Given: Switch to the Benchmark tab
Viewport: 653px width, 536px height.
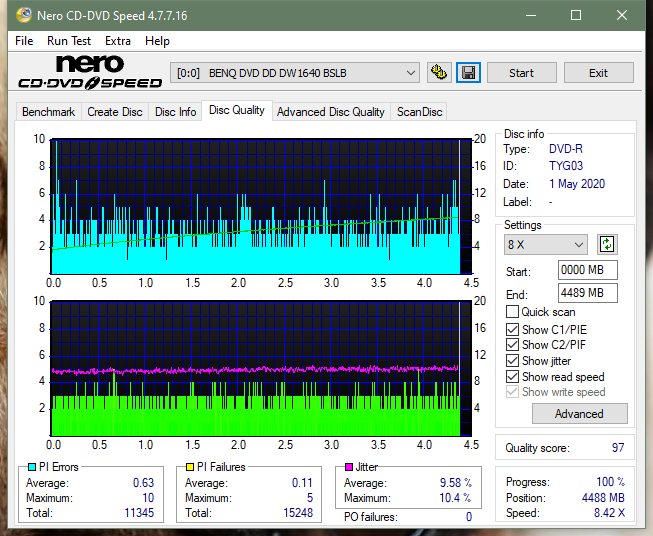Looking at the screenshot, I should pos(49,112).
